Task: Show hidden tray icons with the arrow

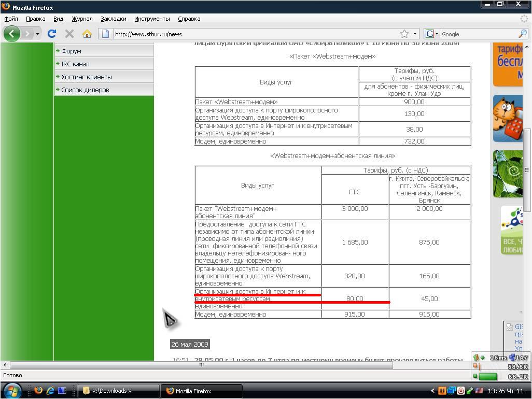Action: (x=433, y=391)
